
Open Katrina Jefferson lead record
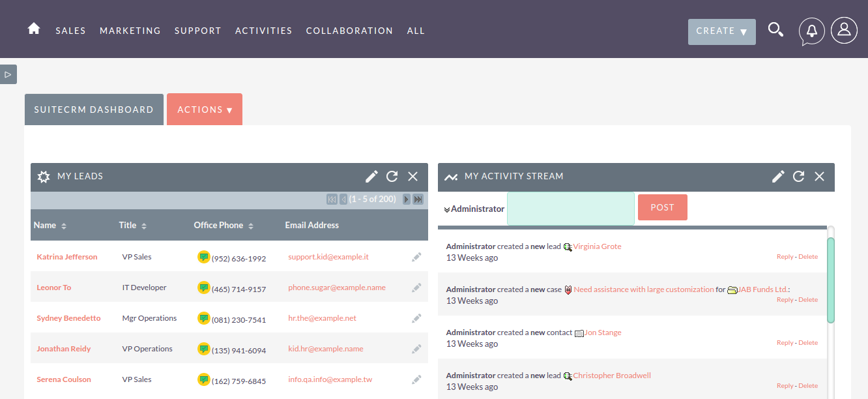(67, 257)
